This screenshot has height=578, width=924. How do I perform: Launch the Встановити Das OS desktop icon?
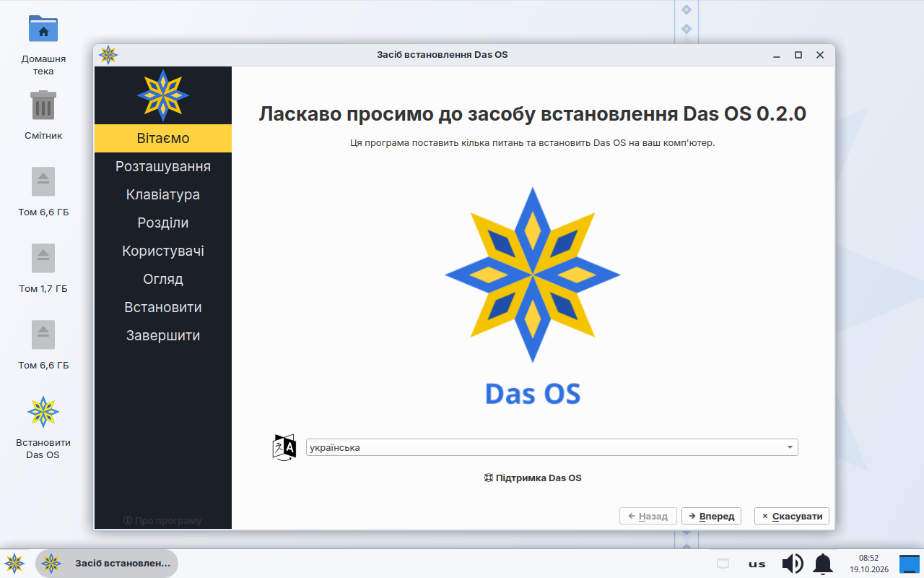(43, 412)
